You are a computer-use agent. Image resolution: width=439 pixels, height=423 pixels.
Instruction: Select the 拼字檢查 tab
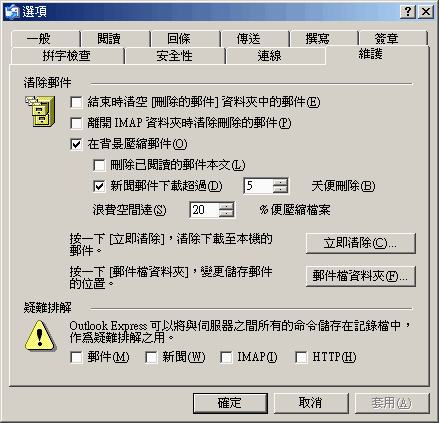pos(67,56)
